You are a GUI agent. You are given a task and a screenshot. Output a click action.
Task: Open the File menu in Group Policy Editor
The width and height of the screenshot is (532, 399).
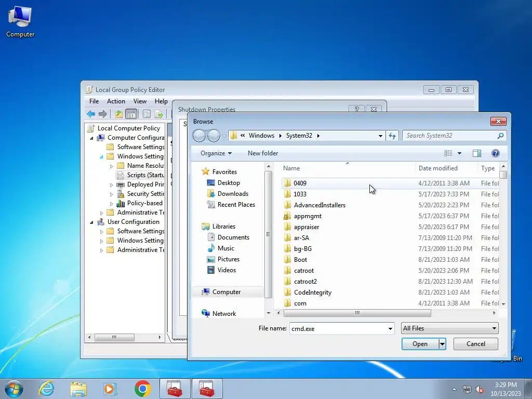[x=94, y=101]
